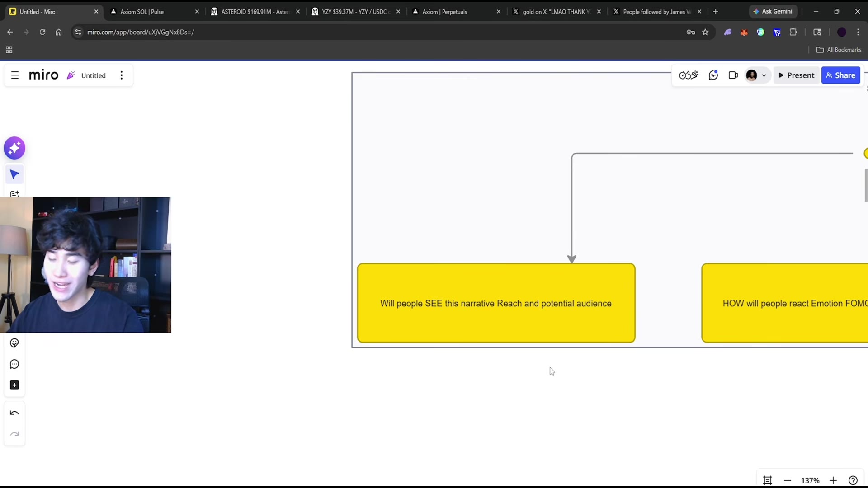Screen dimensions: 868x488
Task: Click the Share button
Action: pyautogui.click(x=840, y=75)
